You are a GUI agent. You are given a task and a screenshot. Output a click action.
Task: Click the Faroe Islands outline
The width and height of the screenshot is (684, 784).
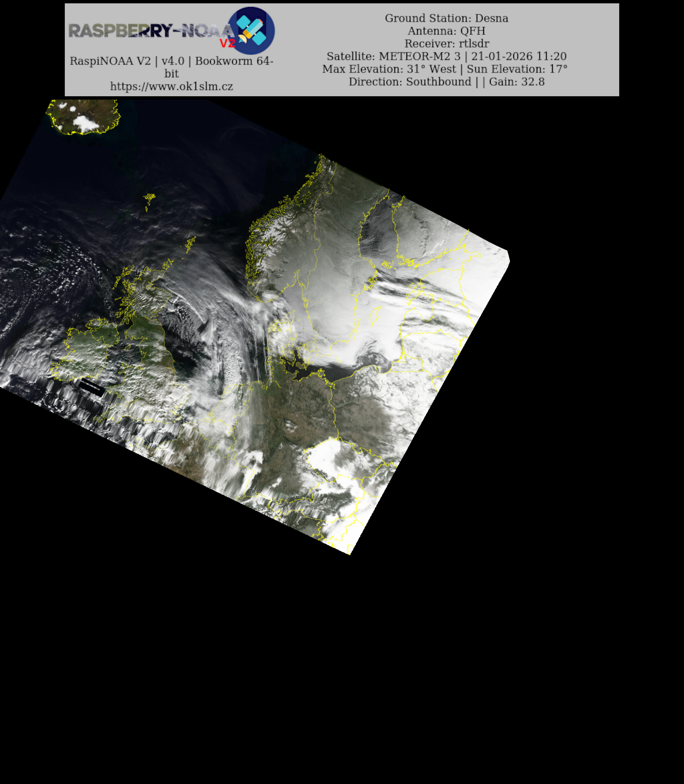point(149,198)
